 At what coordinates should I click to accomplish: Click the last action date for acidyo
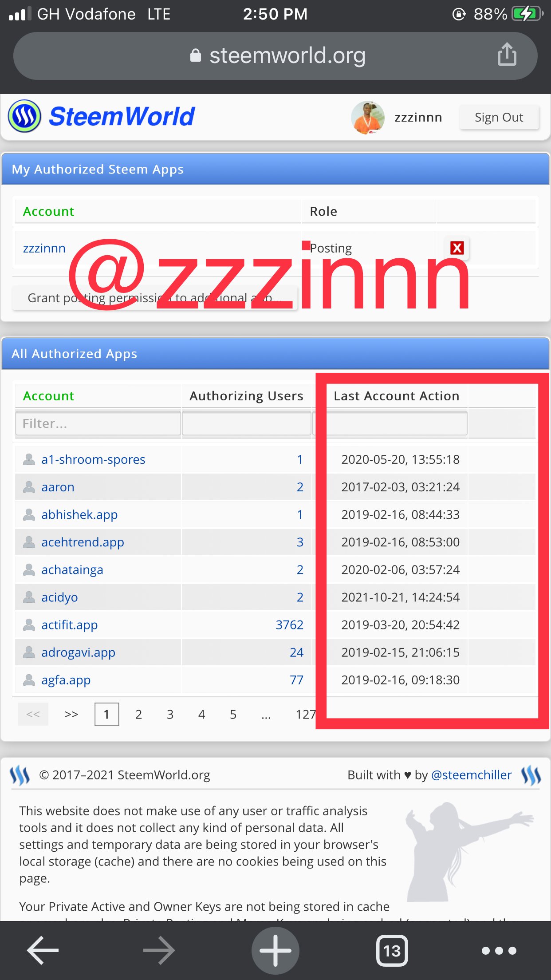[x=400, y=597]
